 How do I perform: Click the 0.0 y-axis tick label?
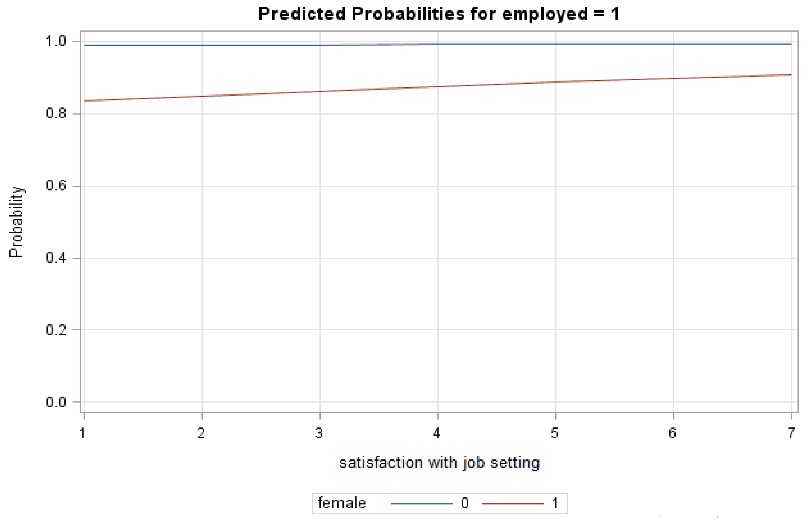click(56, 402)
